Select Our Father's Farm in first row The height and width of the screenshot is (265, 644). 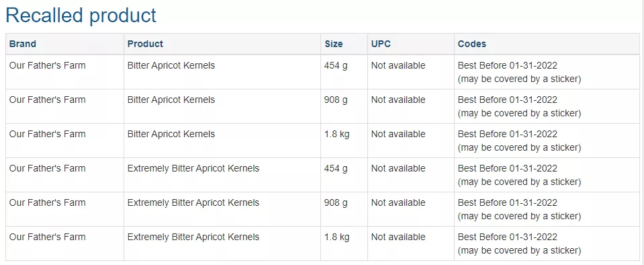(x=47, y=65)
